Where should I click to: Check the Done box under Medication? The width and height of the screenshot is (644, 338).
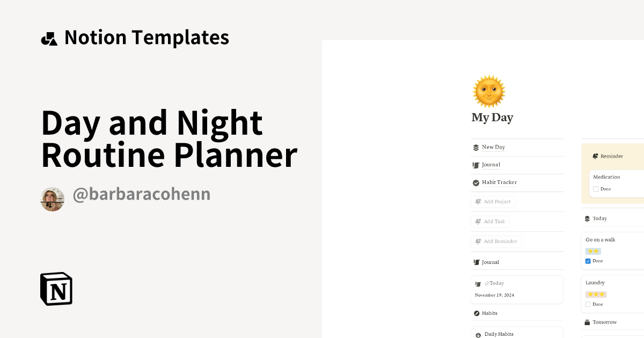pyautogui.click(x=596, y=189)
